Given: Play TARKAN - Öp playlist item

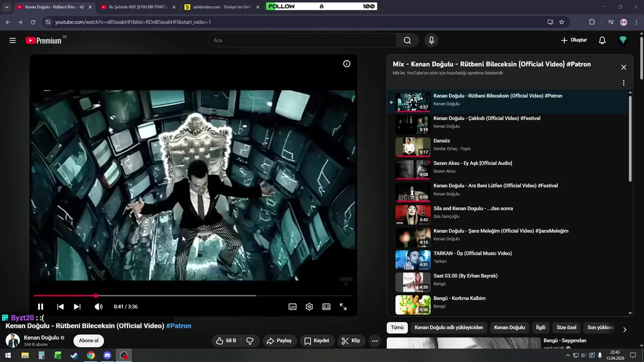Looking at the screenshot, I should [508, 259].
